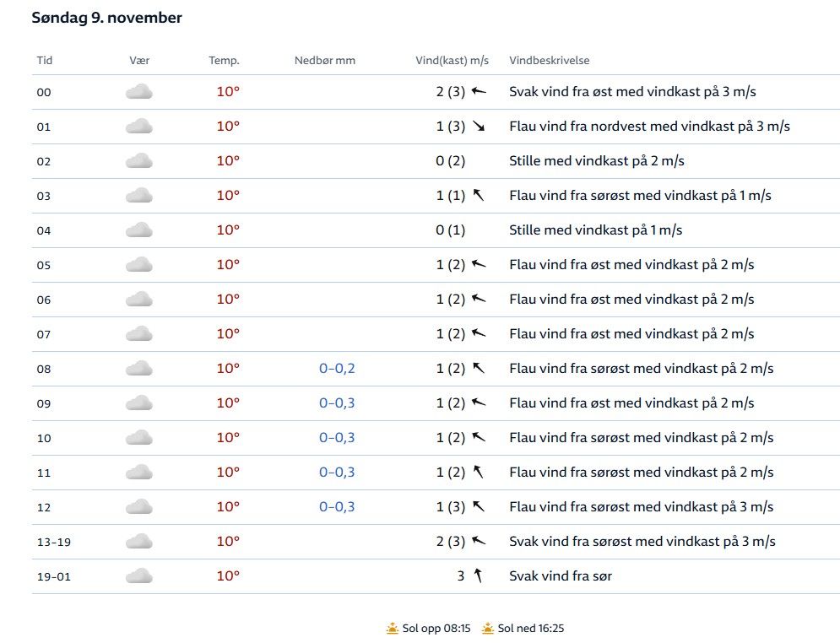The width and height of the screenshot is (840, 643).
Task: Click the cloud icon for hour 08
Action: coord(139,369)
